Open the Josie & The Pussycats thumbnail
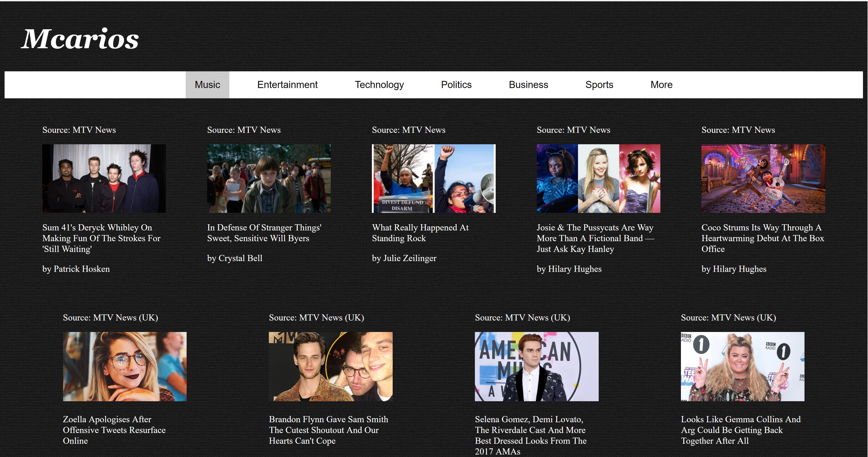 point(598,178)
